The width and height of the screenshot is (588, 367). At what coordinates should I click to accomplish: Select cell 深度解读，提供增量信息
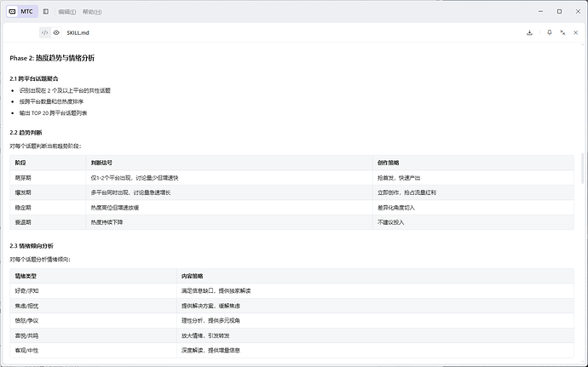(x=375, y=350)
